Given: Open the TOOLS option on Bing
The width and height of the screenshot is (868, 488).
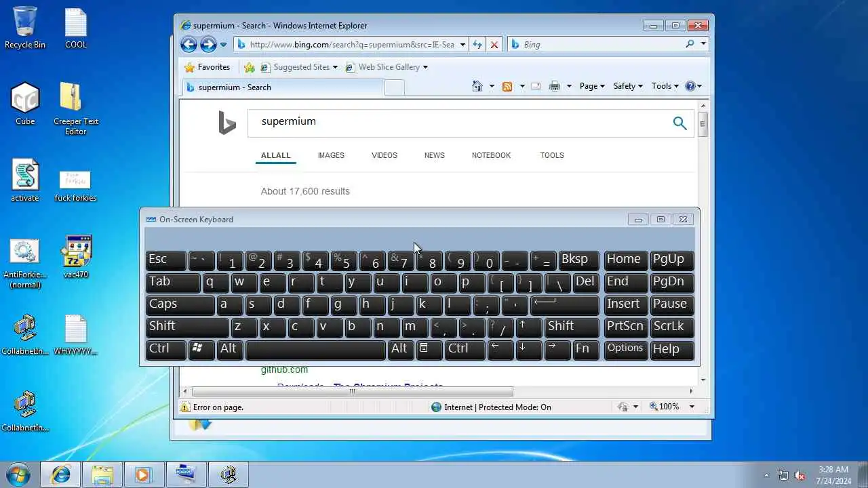Looking at the screenshot, I should 552,155.
